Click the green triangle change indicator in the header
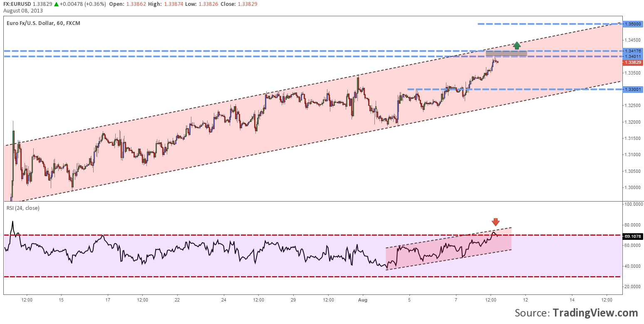Viewport: 644px width, 324px height. [57, 4]
